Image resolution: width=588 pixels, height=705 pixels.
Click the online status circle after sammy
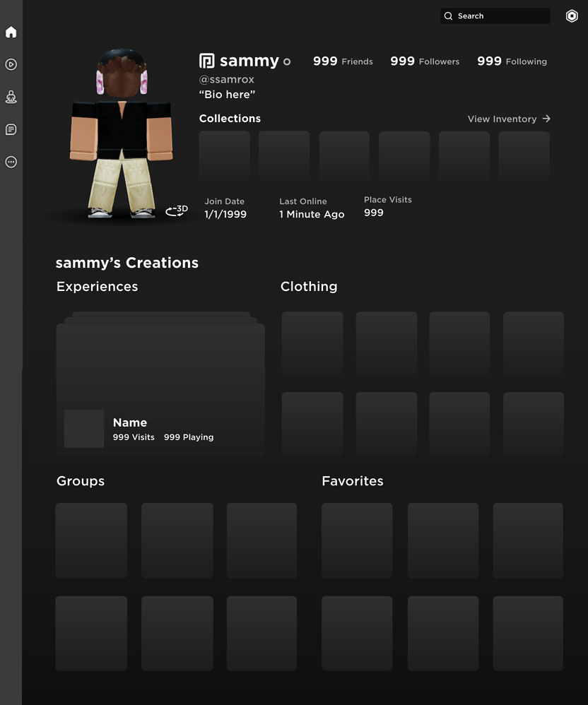coord(286,61)
